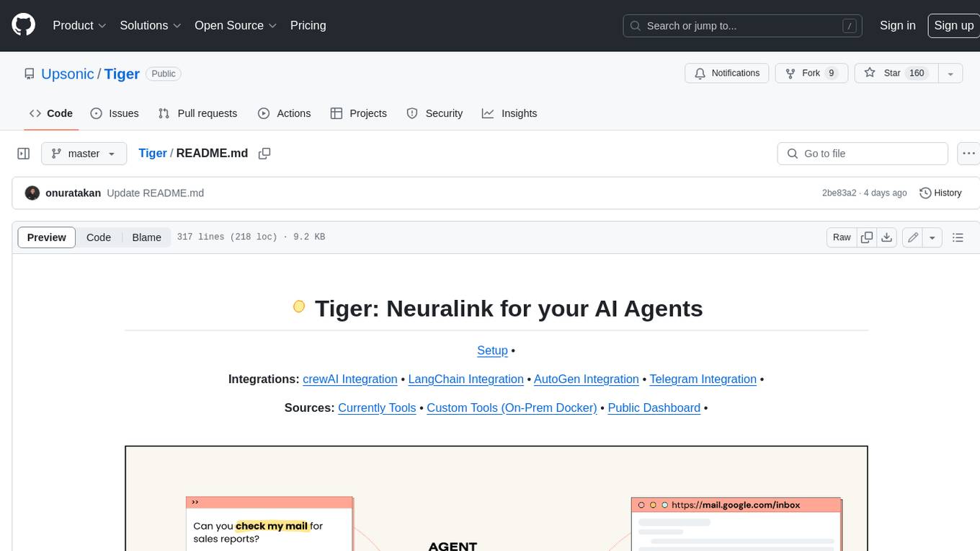The width and height of the screenshot is (980, 551).
Task: Expand the Open Source menu
Action: tap(236, 25)
